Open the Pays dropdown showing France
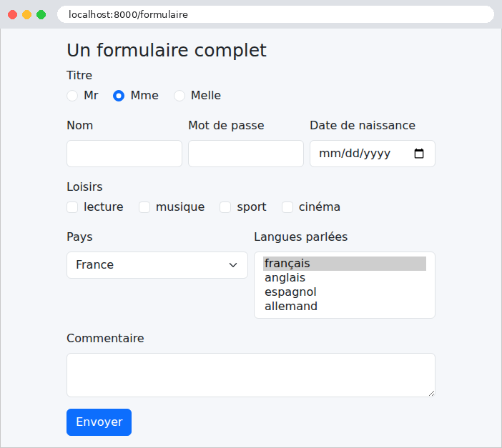The width and height of the screenshot is (502, 448). [x=157, y=265]
